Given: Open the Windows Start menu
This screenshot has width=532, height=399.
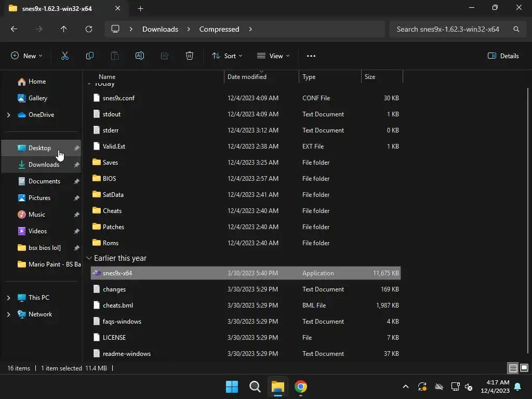Looking at the screenshot, I should pyautogui.click(x=232, y=387).
